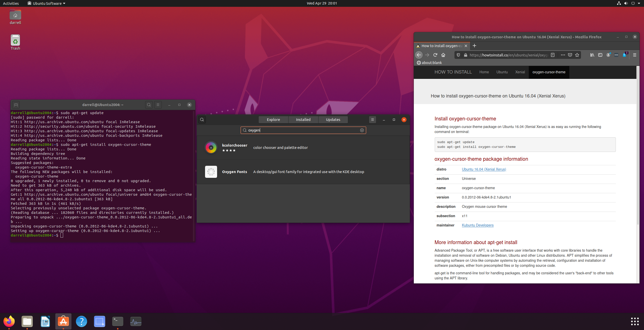Click the Firefox page vertical scrollbar
The image size is (644, 330).
638,146
